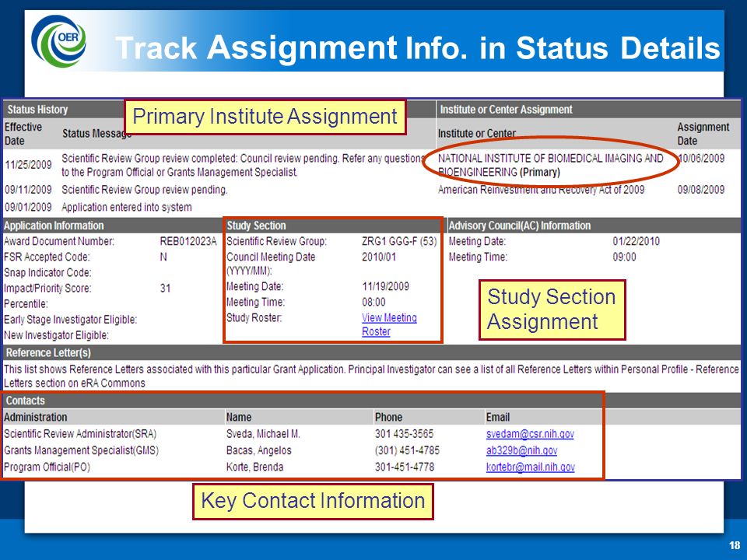Click study section meeting date 11/19/2009
The height and width of the screenshot is (560, 747).
[385, 287]
